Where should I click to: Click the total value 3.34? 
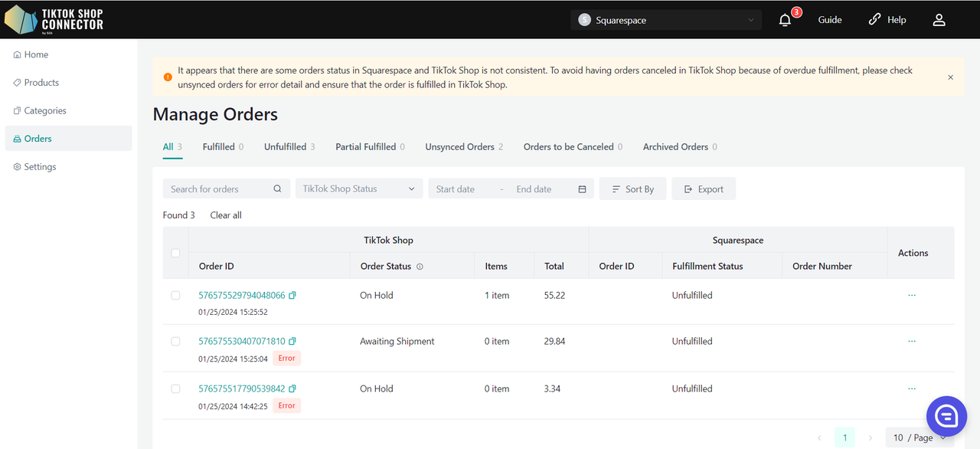tap(552, 388)
